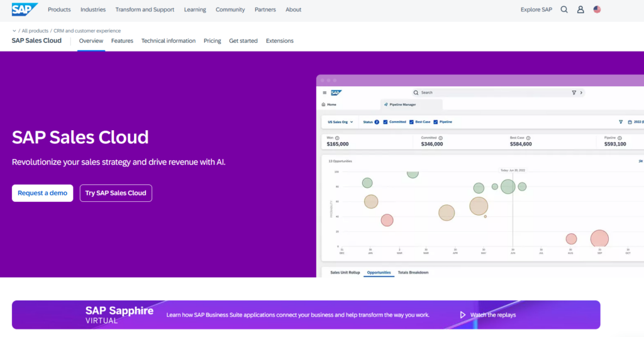Image resolution: width=644 pixels, height=337 pixels.
Task: Click chevron arrow right of preview search
Action: (581, 93)
